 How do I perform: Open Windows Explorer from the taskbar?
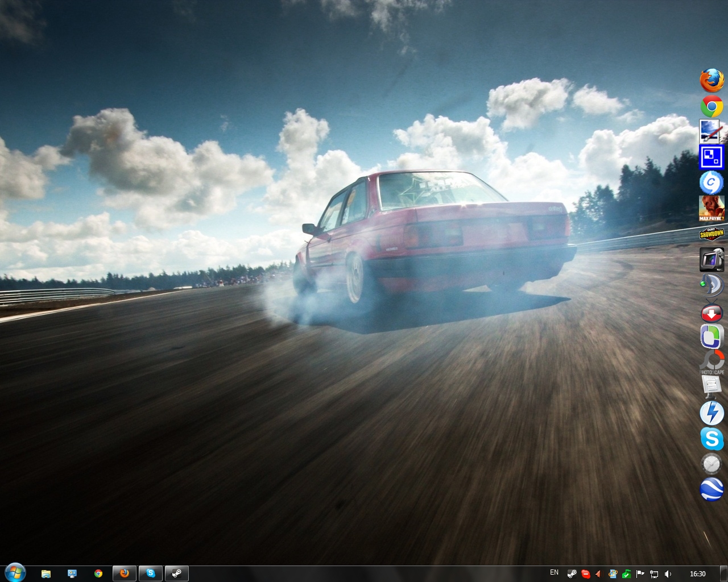coord(46,573)
